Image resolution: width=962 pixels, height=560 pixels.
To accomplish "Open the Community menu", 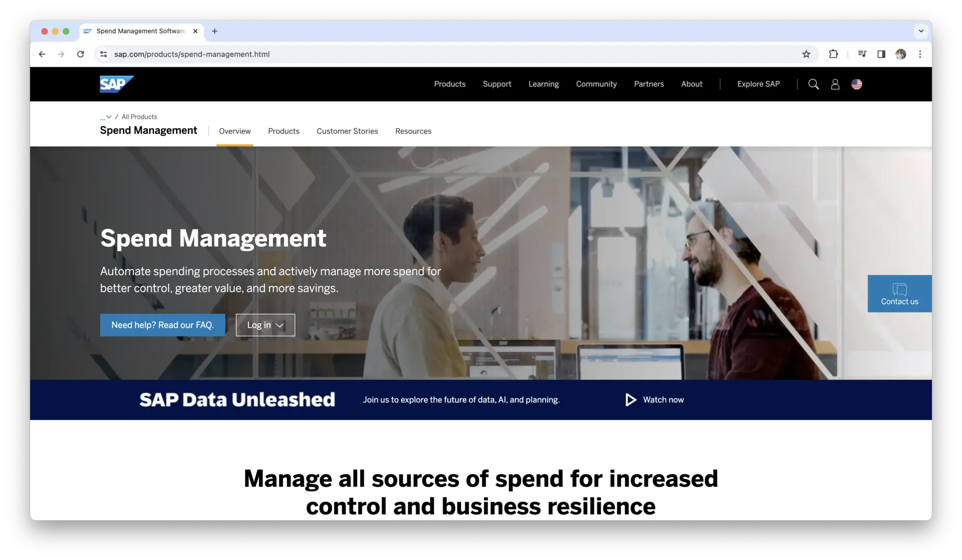I will (596, 84).
